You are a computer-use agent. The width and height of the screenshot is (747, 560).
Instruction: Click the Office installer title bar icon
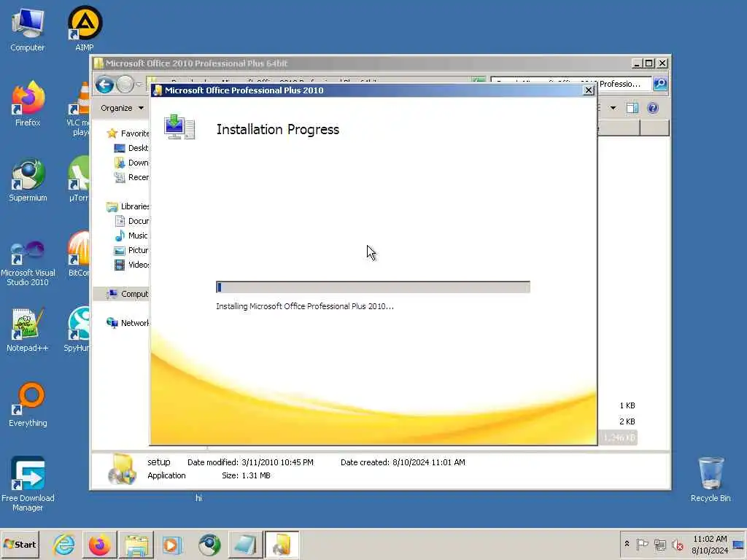point(158,90)
